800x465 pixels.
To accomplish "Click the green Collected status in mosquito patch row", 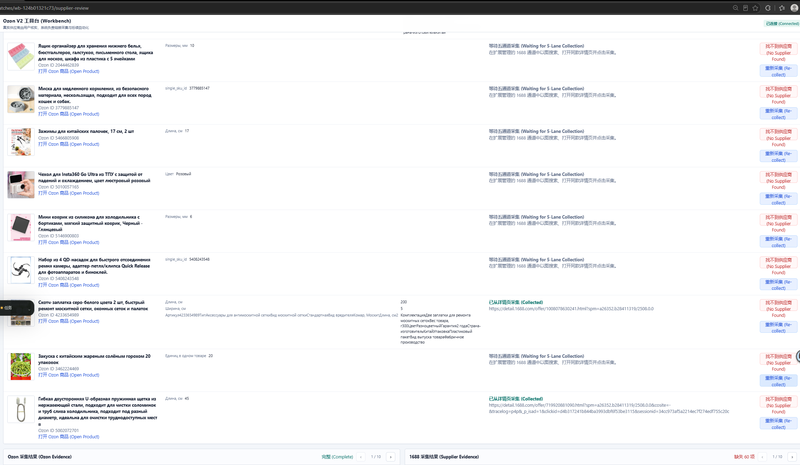I will coord(516,302).
